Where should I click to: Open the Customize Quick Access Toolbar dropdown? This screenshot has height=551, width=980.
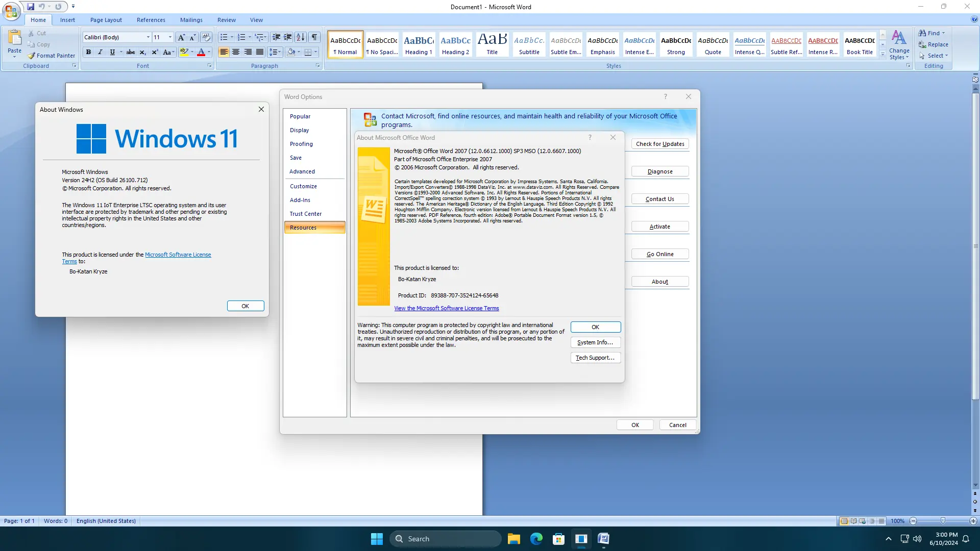point(73,7)
